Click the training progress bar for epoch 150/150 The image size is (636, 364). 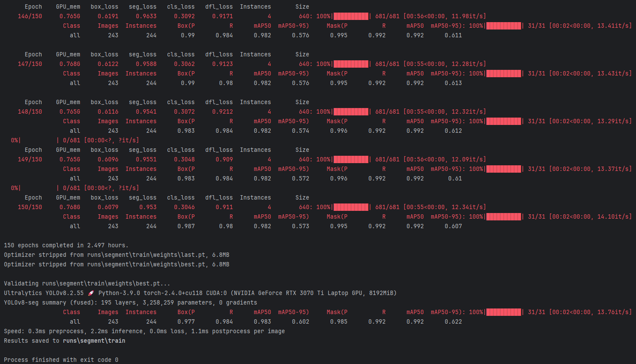351,207
